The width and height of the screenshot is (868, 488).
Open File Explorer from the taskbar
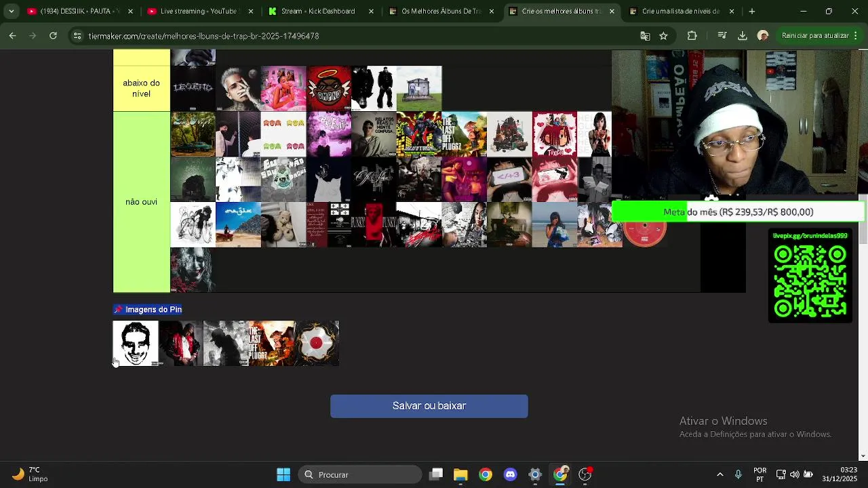point(460,474)
